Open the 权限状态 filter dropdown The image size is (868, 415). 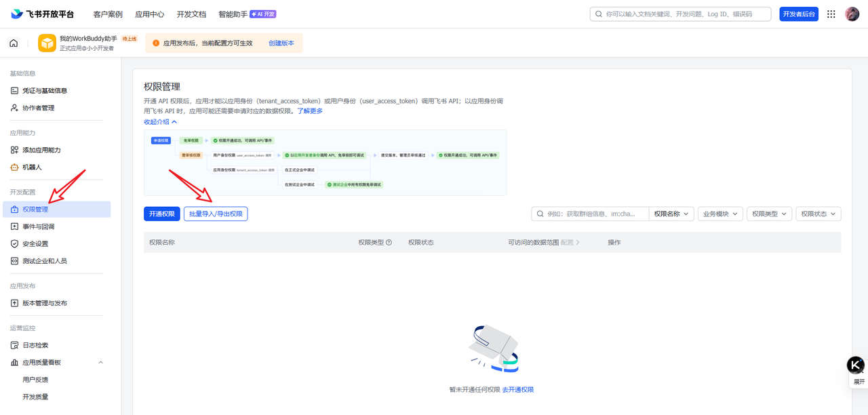[x=818, y=214]
